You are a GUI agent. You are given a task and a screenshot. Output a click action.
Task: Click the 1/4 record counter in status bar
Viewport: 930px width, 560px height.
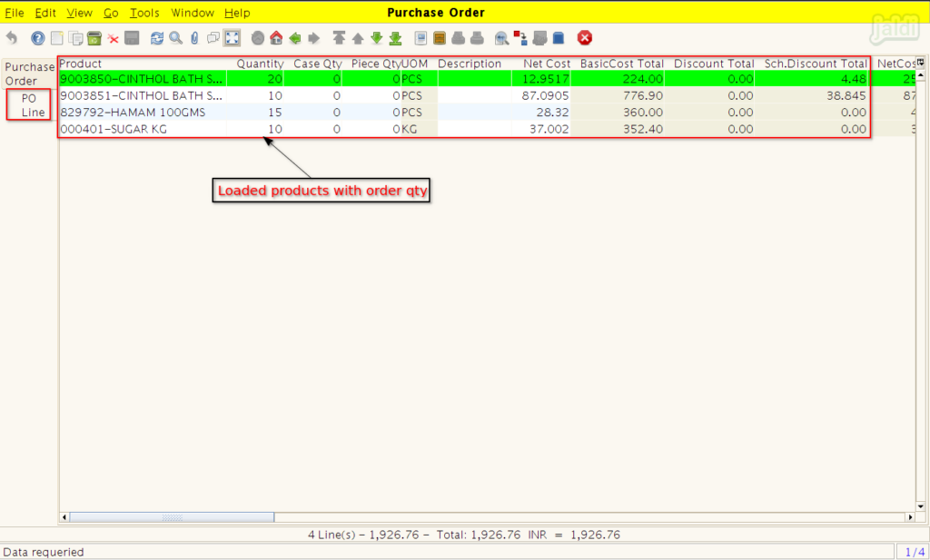coord(914,552)
